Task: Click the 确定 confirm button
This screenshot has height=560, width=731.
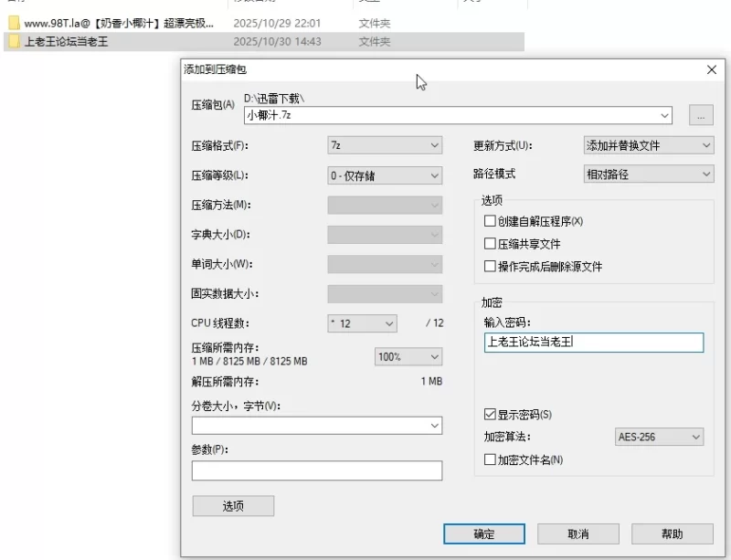Action: click(483, 535)
